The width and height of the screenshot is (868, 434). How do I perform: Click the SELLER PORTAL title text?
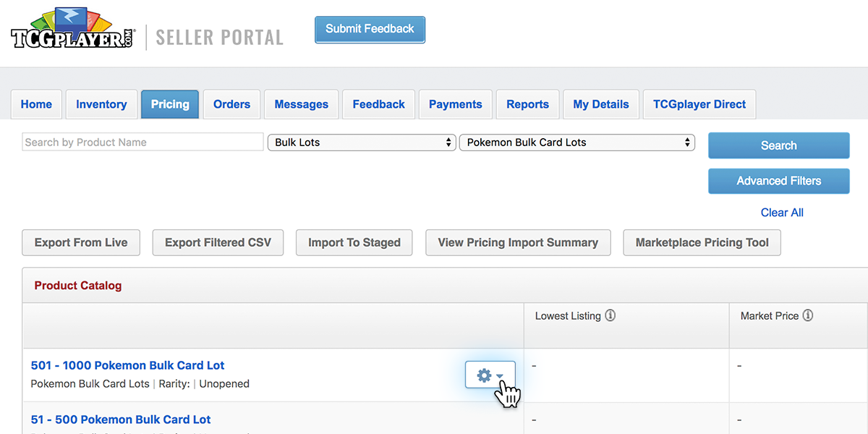219,38
